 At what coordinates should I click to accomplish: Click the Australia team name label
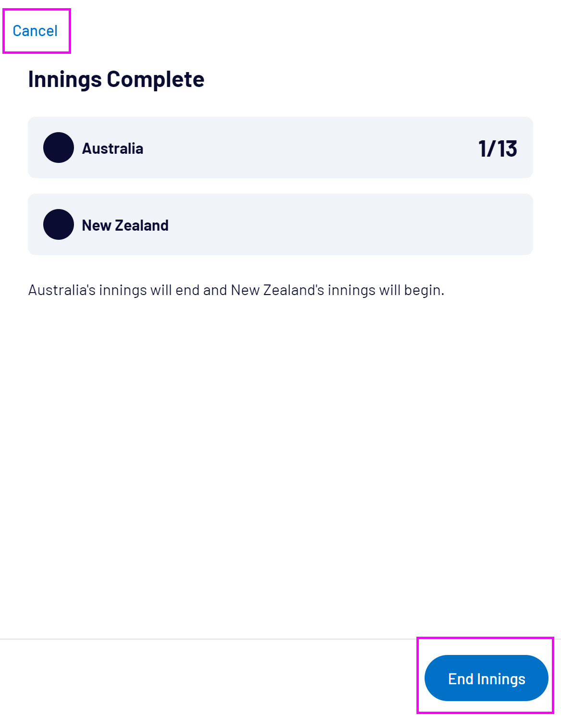[112, 148]
